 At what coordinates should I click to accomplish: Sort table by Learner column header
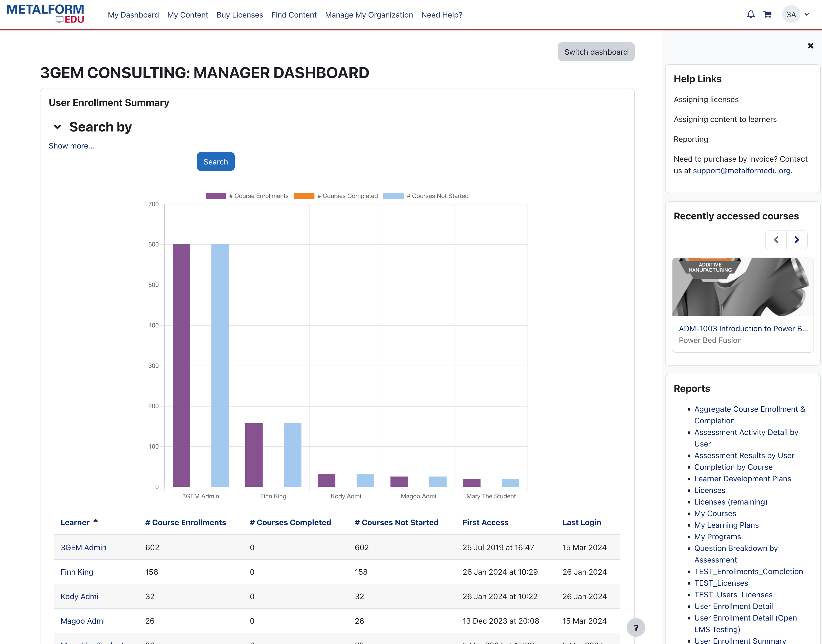(75, 523)
